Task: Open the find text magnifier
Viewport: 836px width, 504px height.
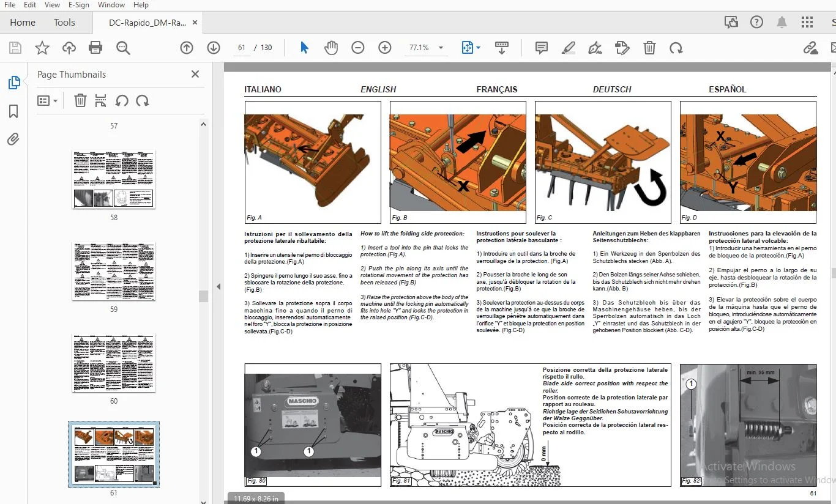Action: click(123, 48)
